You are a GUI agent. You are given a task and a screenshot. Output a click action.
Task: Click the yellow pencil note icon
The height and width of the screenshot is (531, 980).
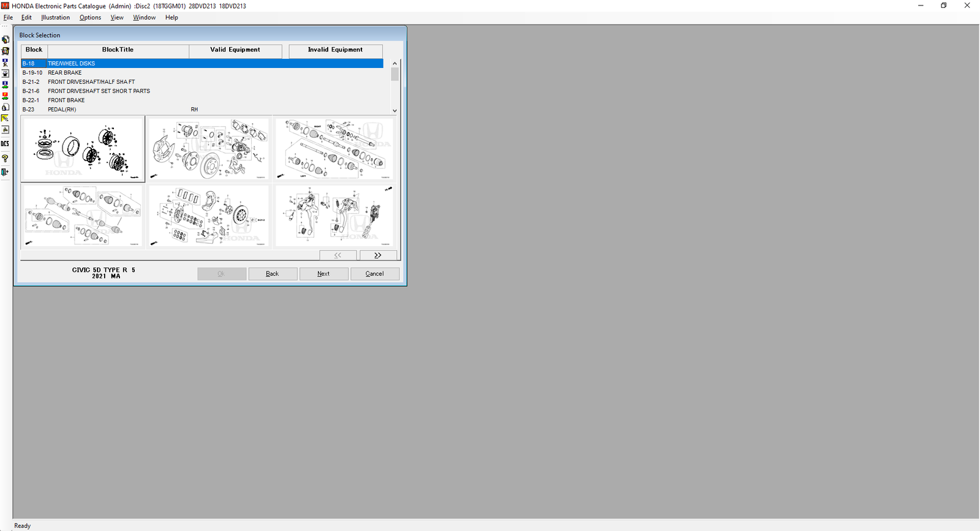5,118
